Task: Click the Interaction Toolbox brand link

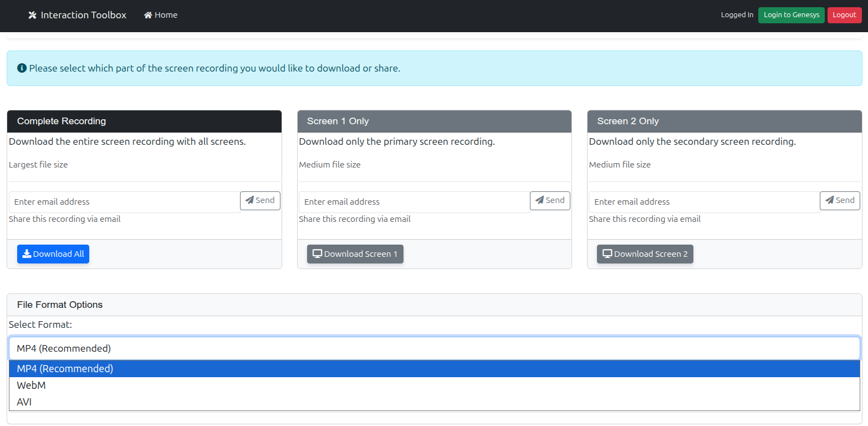Action: (83, 15)
